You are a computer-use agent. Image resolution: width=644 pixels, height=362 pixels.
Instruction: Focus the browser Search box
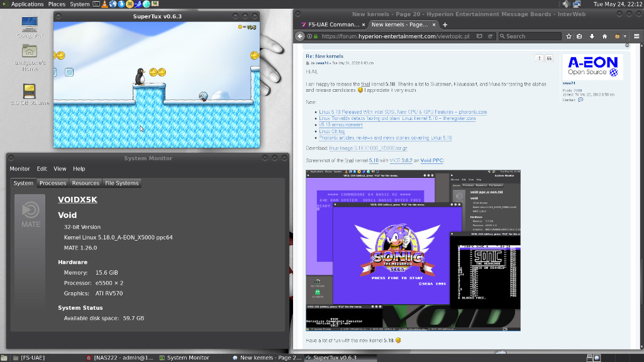pos(530,36)
